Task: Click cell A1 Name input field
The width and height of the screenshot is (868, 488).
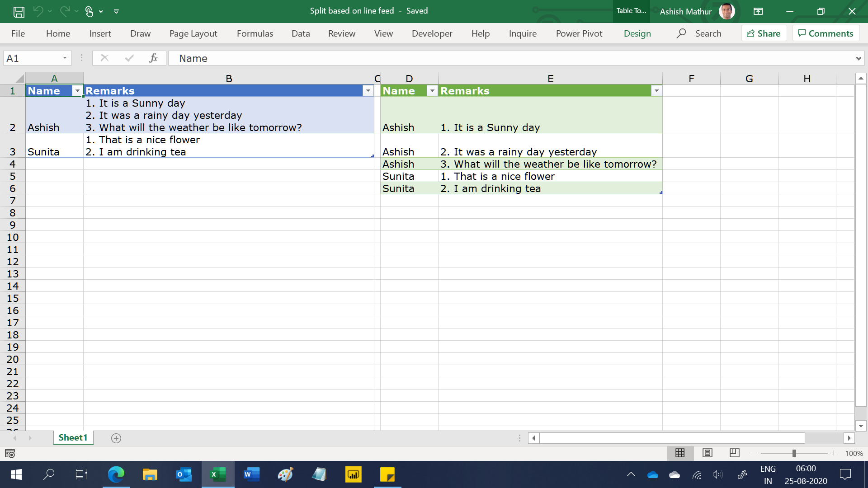Action: coord(54,90)
